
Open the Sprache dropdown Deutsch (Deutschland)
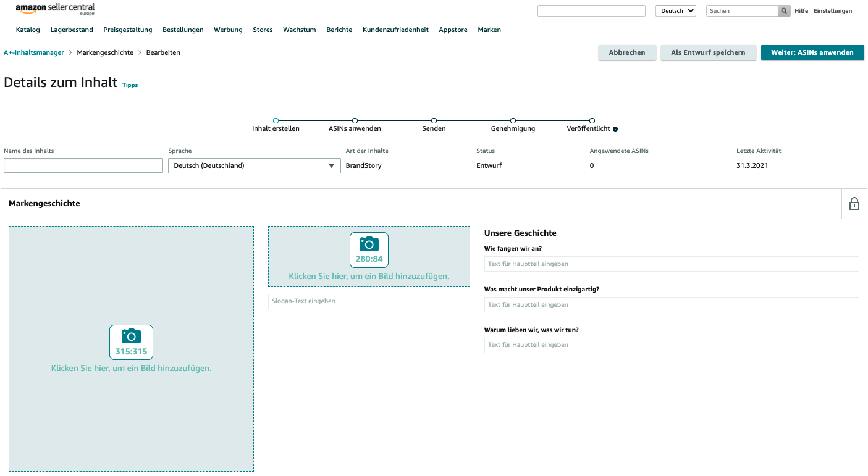(x=255, y=165)
